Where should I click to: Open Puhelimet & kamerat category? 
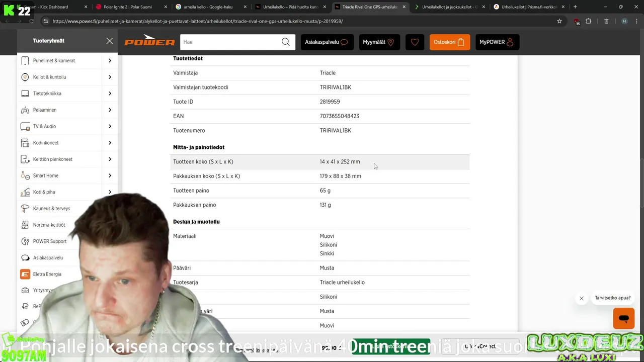54,61
